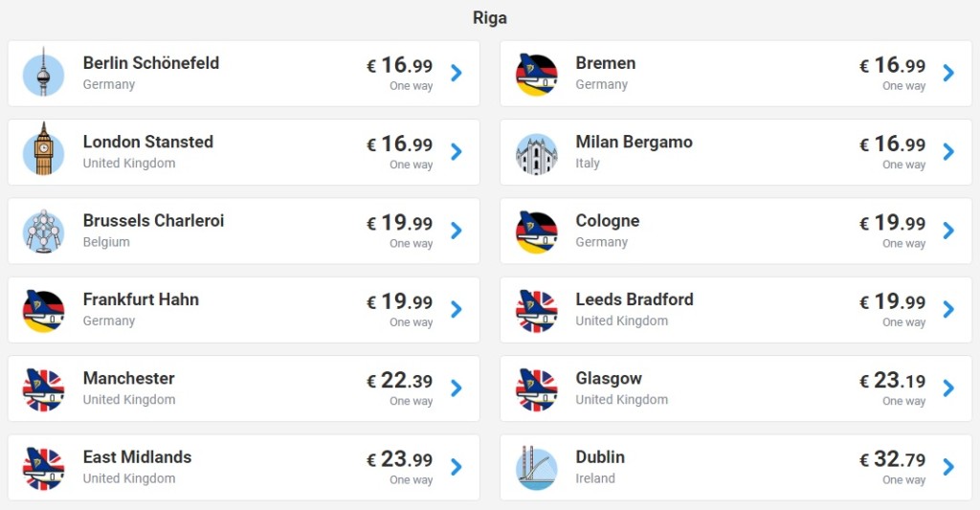Open the blue chevron on East Midlands card
The height and width of the screenshot is (510, 980).
pyautogui.click(x=457, y=467)
